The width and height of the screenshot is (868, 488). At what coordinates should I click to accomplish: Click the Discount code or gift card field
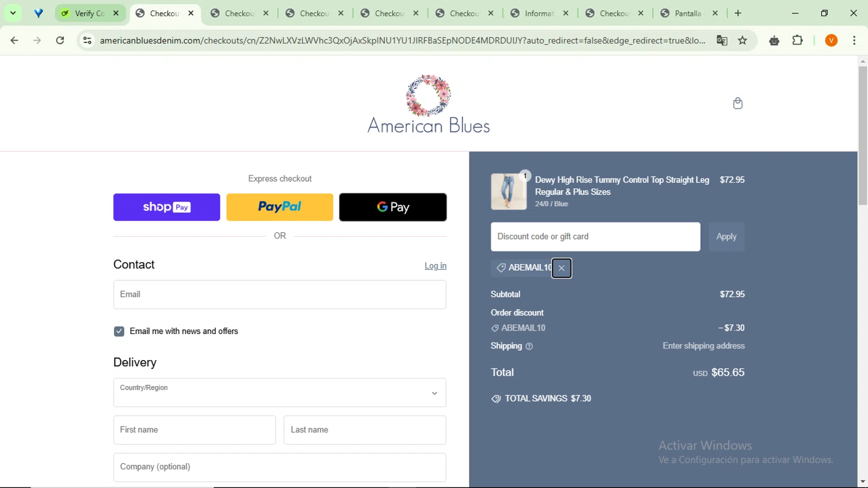595,237
